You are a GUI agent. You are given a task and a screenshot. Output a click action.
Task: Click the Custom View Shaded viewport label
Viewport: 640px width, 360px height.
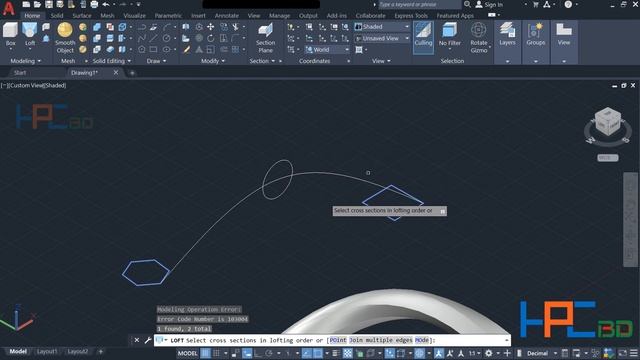[33, 85]
